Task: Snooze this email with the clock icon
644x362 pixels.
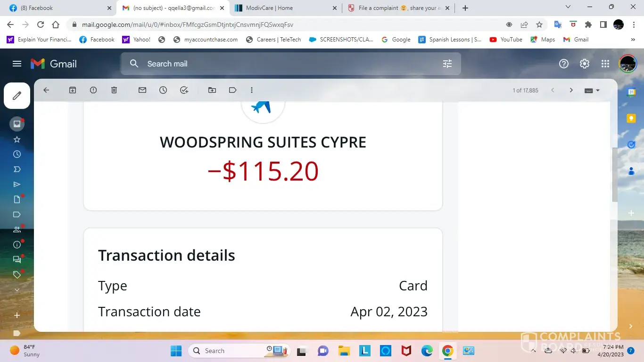Action: (x=163, y=90)
